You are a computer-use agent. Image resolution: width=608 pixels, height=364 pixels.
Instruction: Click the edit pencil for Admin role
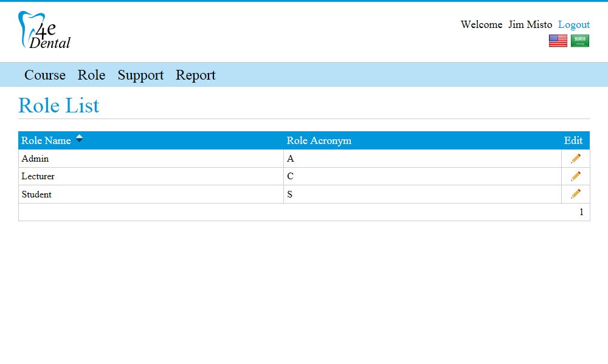tap(575, 159)
